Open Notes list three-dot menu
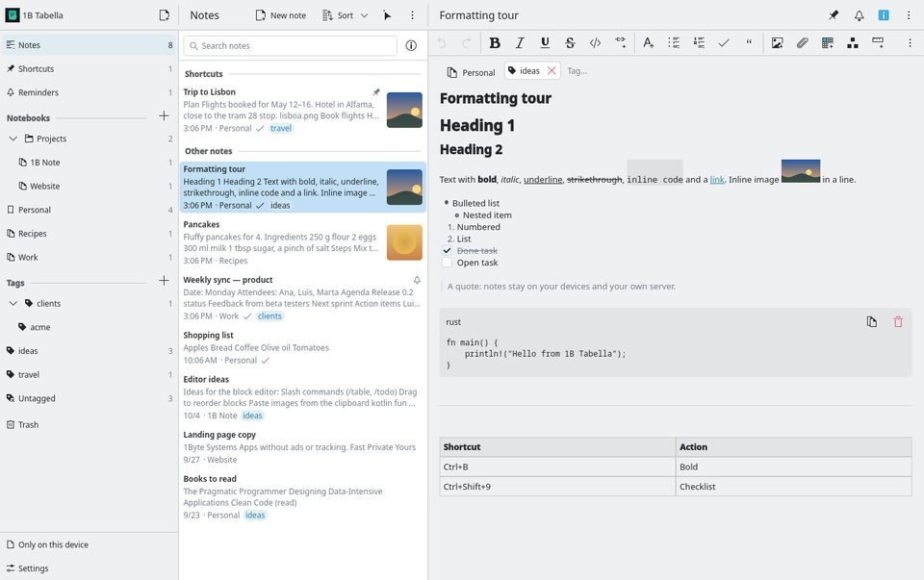The height and width of the screenshot is (580, 924). 412,15
